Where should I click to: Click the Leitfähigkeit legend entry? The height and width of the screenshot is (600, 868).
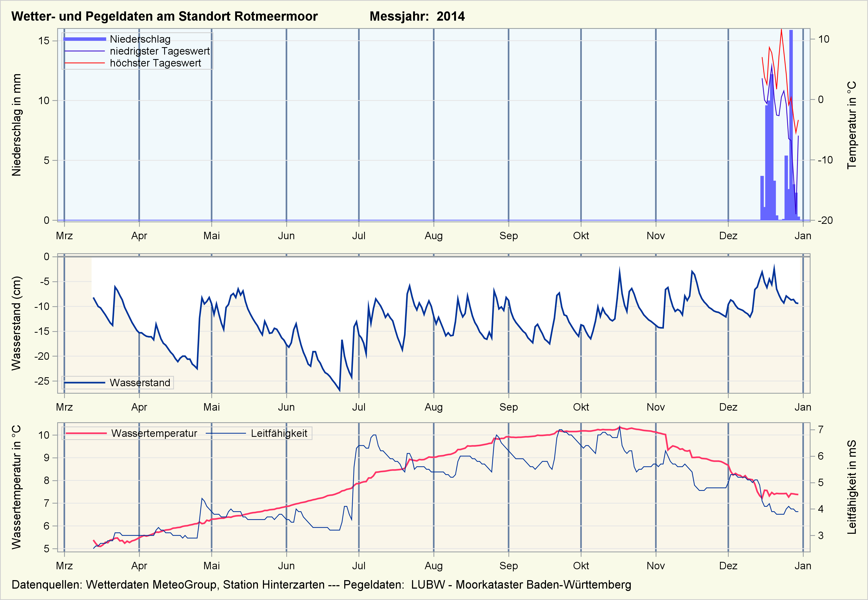click(x=279, y=433)
